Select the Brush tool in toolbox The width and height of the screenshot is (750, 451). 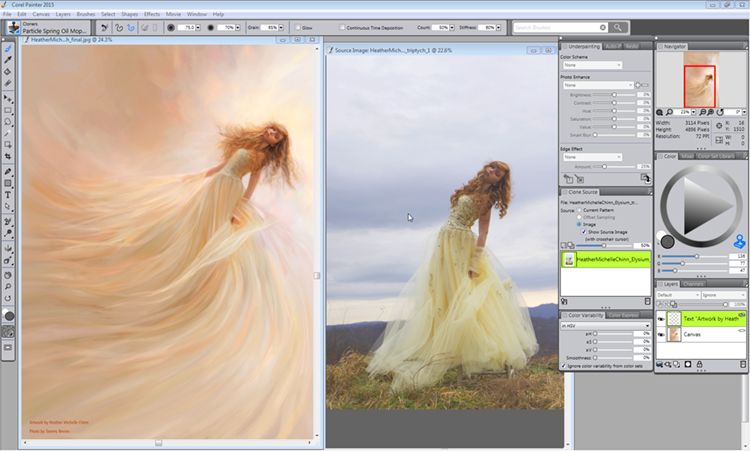8,46
